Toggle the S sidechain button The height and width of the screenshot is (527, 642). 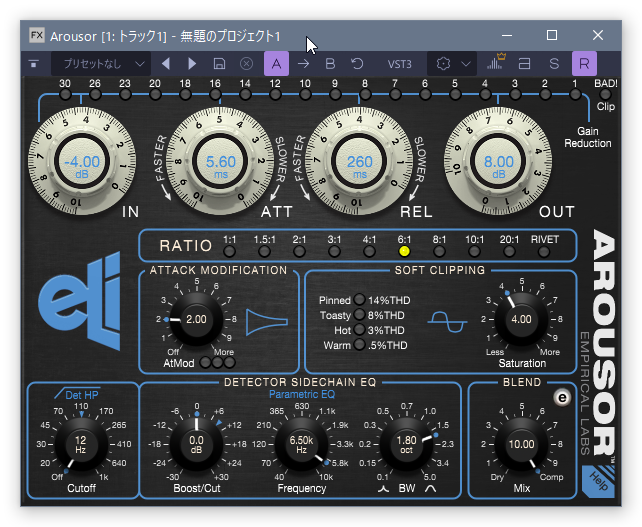(554, 64)
